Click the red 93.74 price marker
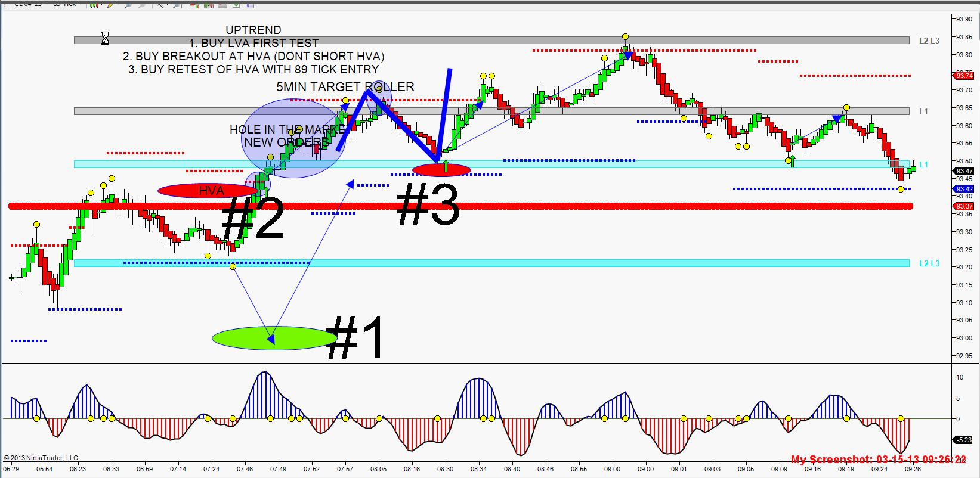The width and height of the screenshot is (980, 478). point(964,76)
